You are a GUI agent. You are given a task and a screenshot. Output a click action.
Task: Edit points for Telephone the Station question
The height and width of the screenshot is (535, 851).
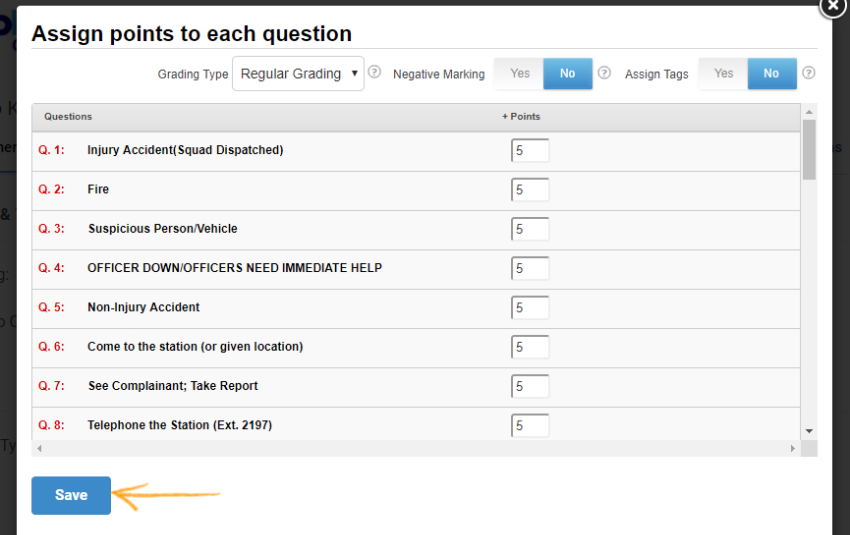530,426
